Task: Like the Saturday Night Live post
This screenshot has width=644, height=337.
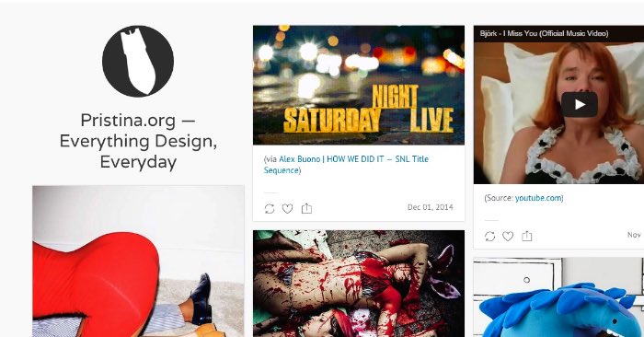Action: (x=287, y=209)
